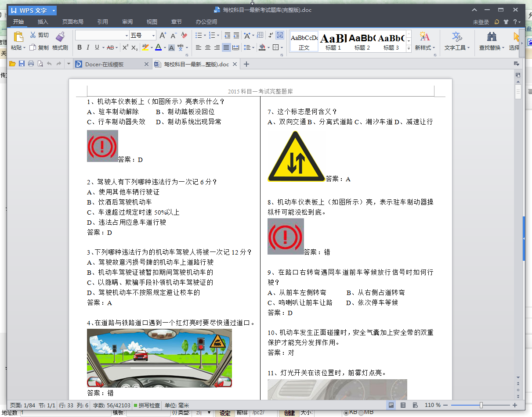Open the borders dropdown arrow
The width and height of the screenshot is (532, 417).
282,47
